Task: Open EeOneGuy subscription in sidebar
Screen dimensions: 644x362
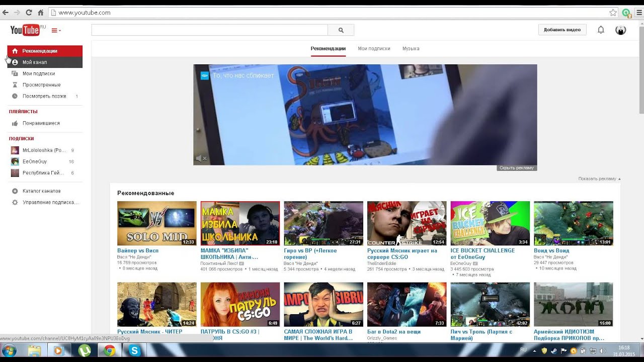Action: pyautogui.click(x=35, y=162)
